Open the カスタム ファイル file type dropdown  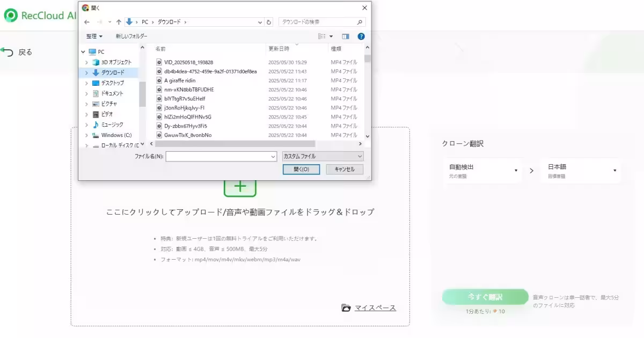321,156
